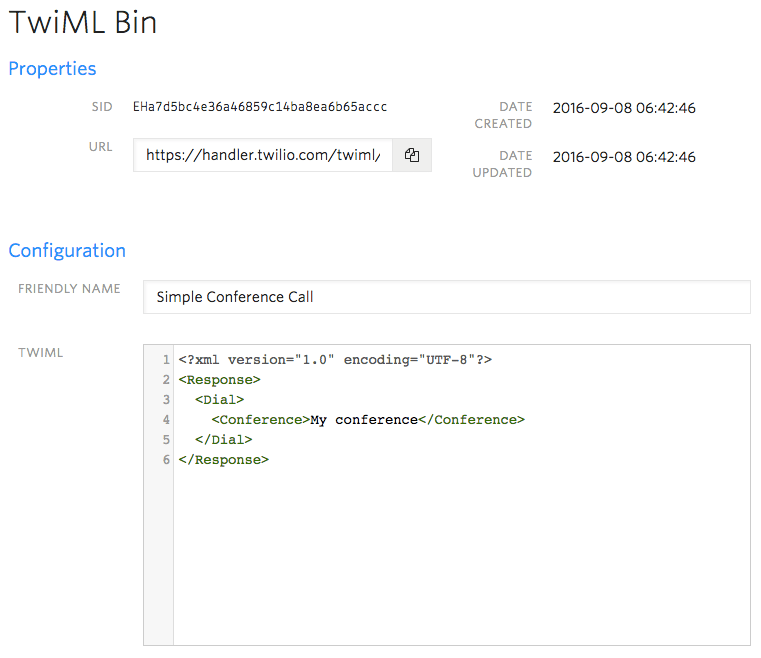
Task: Click the closing Conference tag
Action: [x=471, y=420]
